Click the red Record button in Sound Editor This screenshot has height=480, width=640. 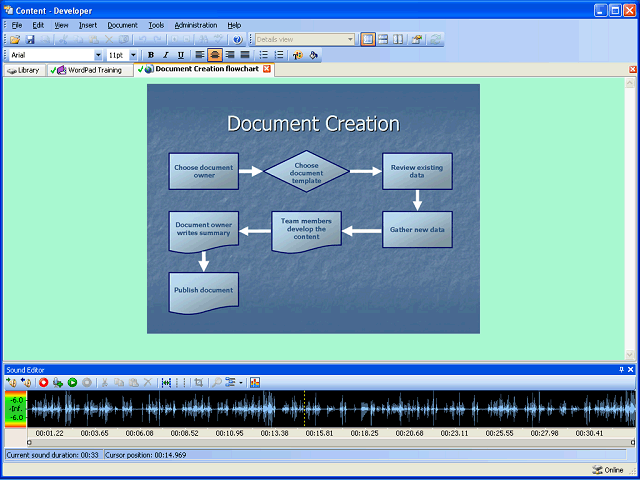click(44, 382)
